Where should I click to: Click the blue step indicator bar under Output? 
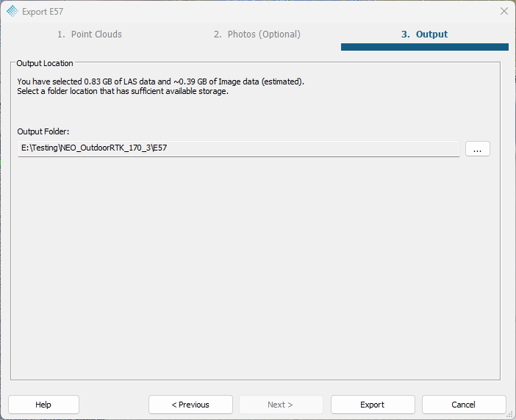click(x=425, y=47)
